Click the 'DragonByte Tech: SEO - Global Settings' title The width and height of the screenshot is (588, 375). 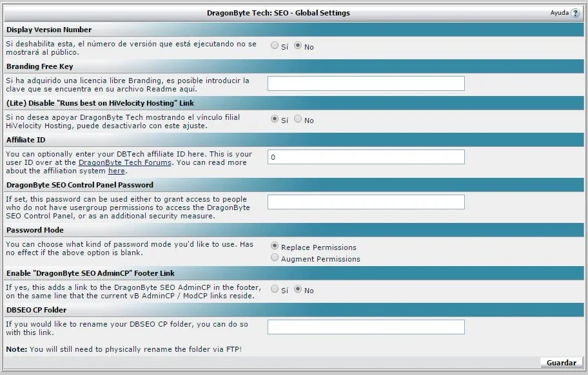pyautogui.click(x=279, y=13)
